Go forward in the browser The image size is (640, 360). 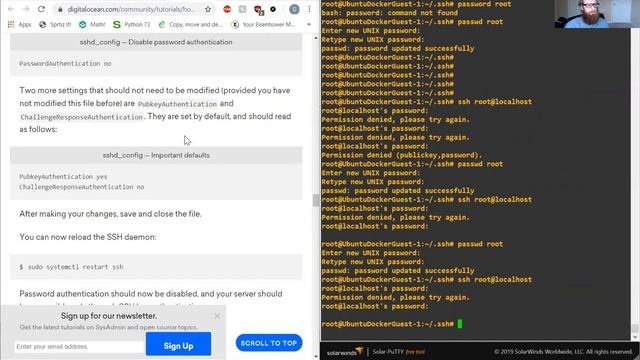pyautogui.click(x=26, y=9)
